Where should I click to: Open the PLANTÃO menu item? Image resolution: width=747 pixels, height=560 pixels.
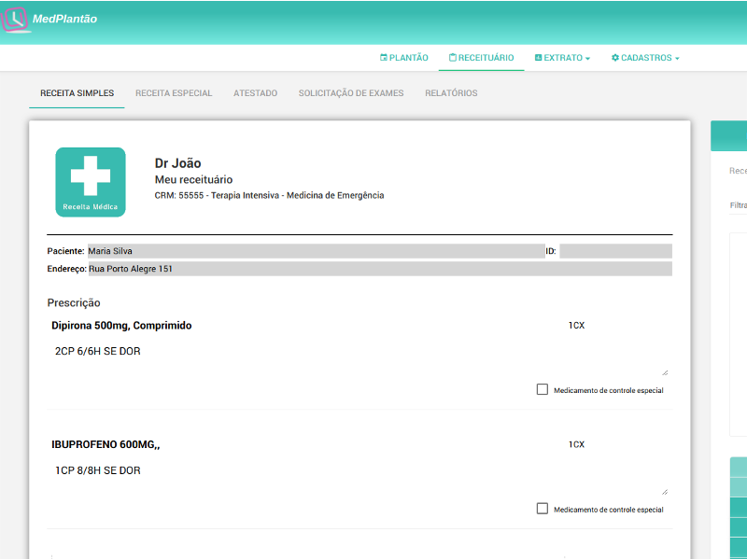(x=404, y=58)
